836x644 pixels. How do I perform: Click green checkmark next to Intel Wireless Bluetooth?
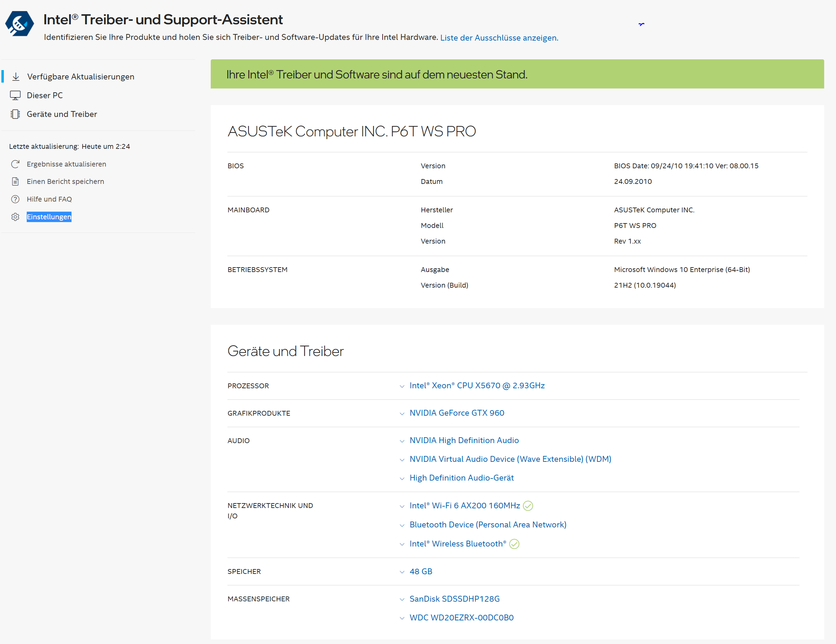[514, 544]
